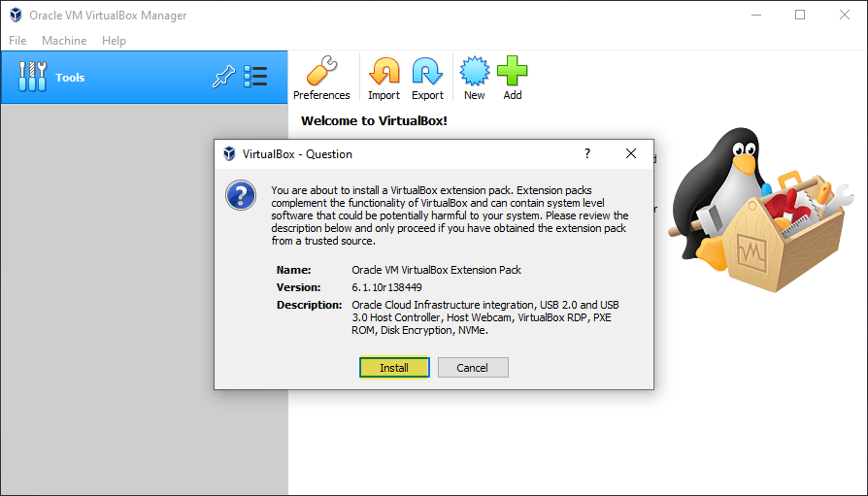Click the dialog's VirtualBox cube icon
Screen dimensions: 868x496
click(229, 154)
